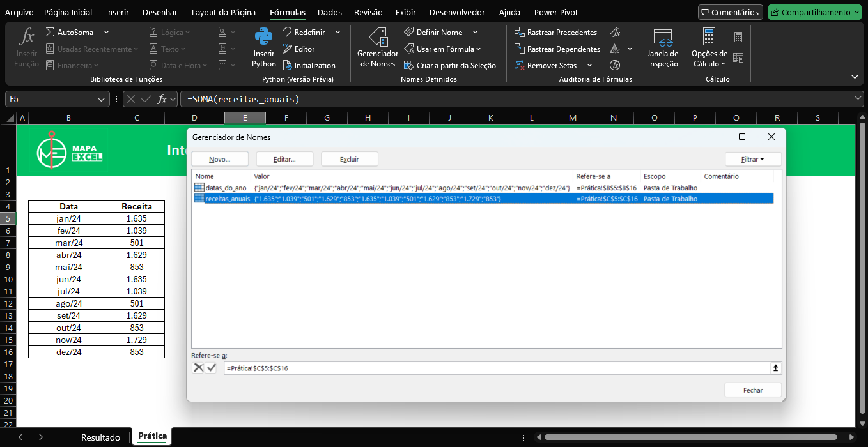Image resolution: width=868 pixels, height=447 pixels.
Task: Click Criar a partir da Seleção
Action: pos(449,65)
